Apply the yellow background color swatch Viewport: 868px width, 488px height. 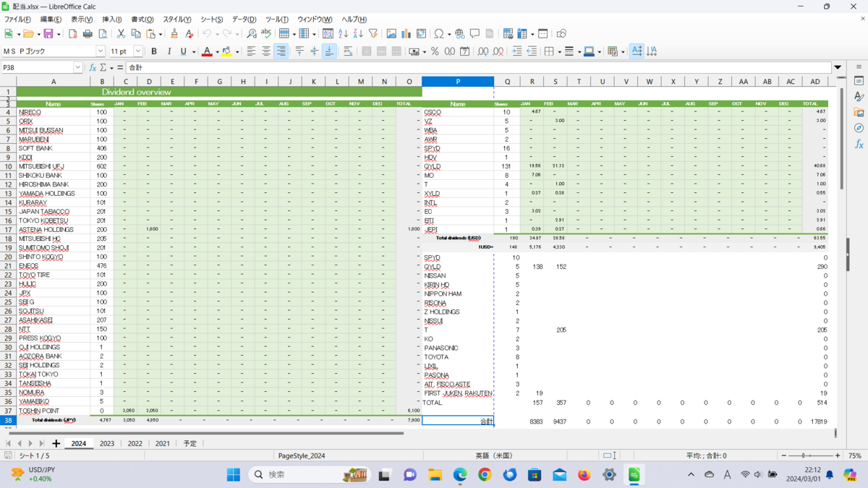point(226,51)
